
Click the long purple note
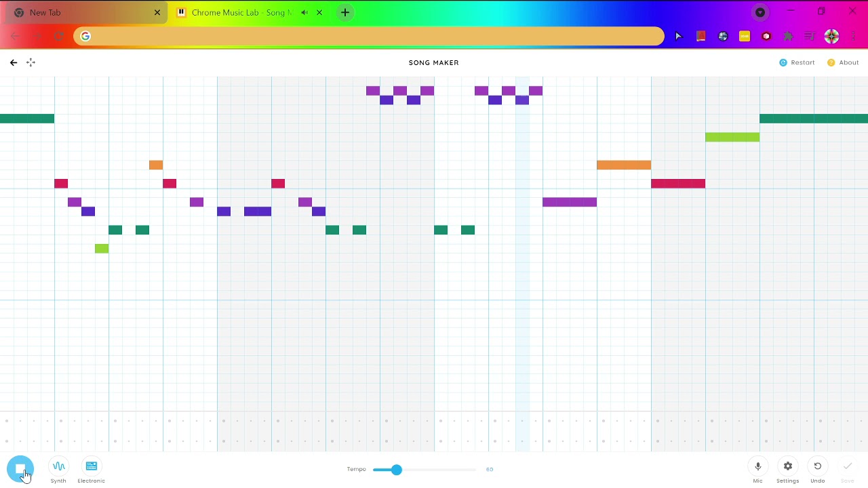(570, 202)
